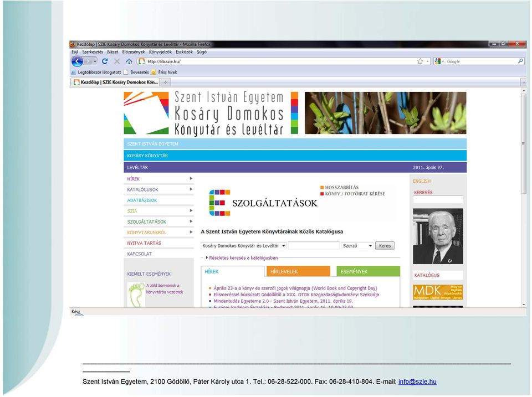
Task: Expand the SZOLGÁLTATÁSOK sidebar submenu arrow
Action: 191,221
